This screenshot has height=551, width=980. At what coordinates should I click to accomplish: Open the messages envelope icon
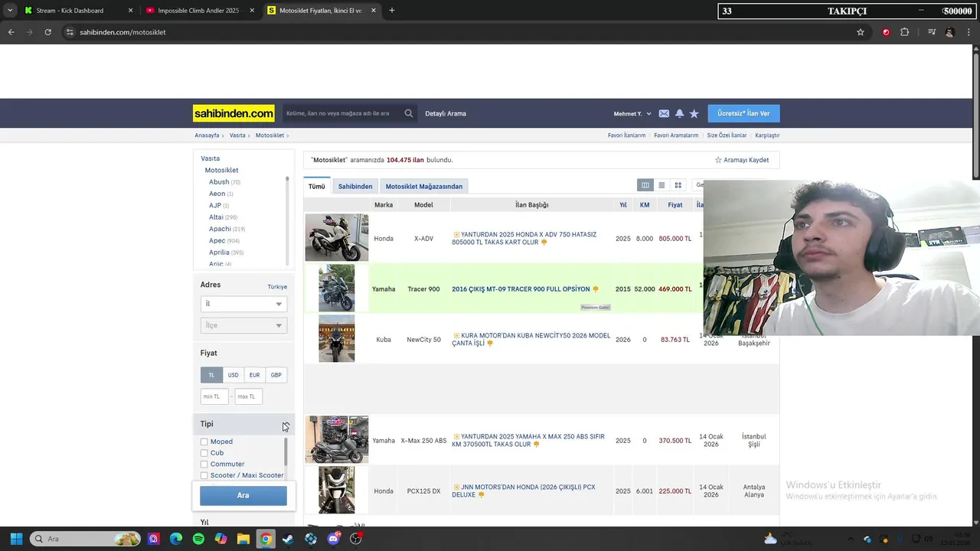point(664,113)
